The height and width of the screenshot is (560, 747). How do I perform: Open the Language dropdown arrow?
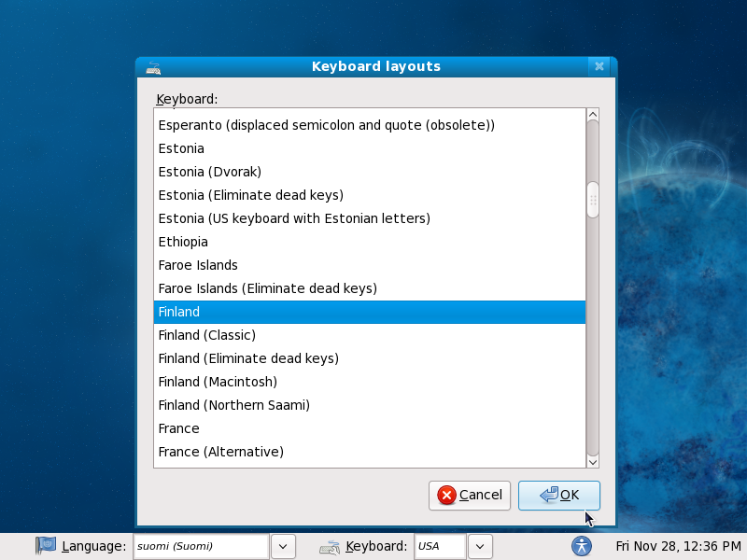(283, 546)
